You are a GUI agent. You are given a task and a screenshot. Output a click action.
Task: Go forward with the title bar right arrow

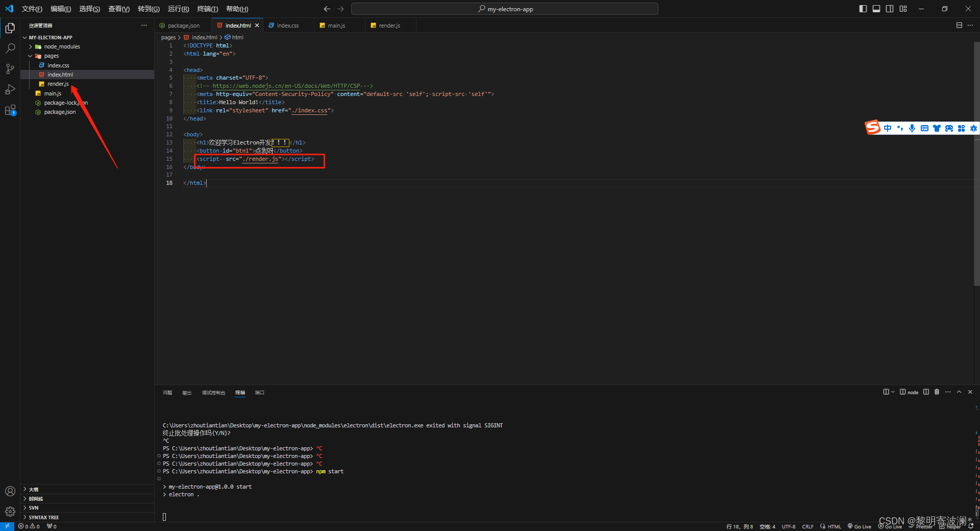click(x=340, y=9)
